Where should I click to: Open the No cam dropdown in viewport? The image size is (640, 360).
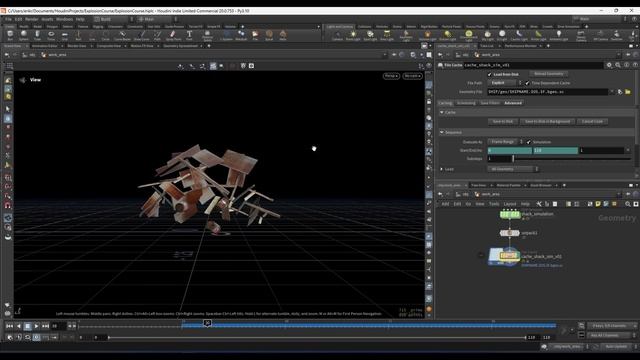[412, 76]
